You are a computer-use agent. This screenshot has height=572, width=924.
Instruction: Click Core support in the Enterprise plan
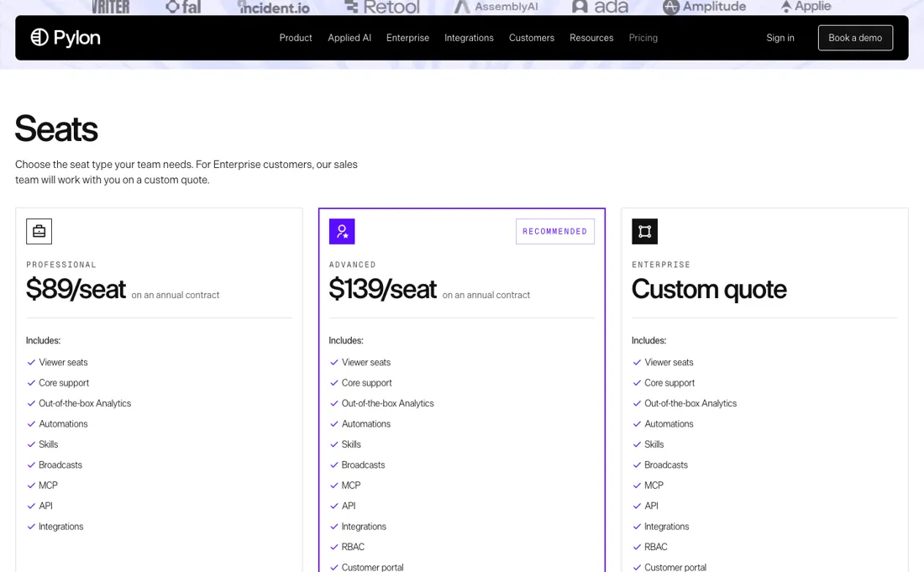point(669,383)
